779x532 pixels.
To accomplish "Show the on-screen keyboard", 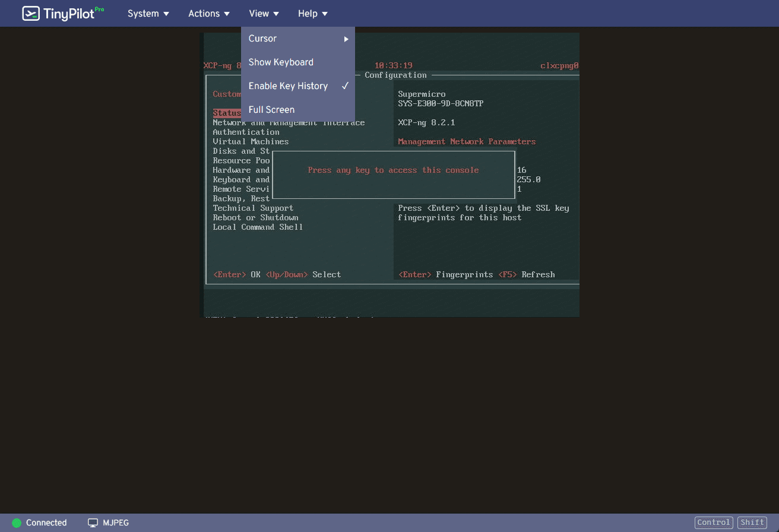I will coord(280,62).
